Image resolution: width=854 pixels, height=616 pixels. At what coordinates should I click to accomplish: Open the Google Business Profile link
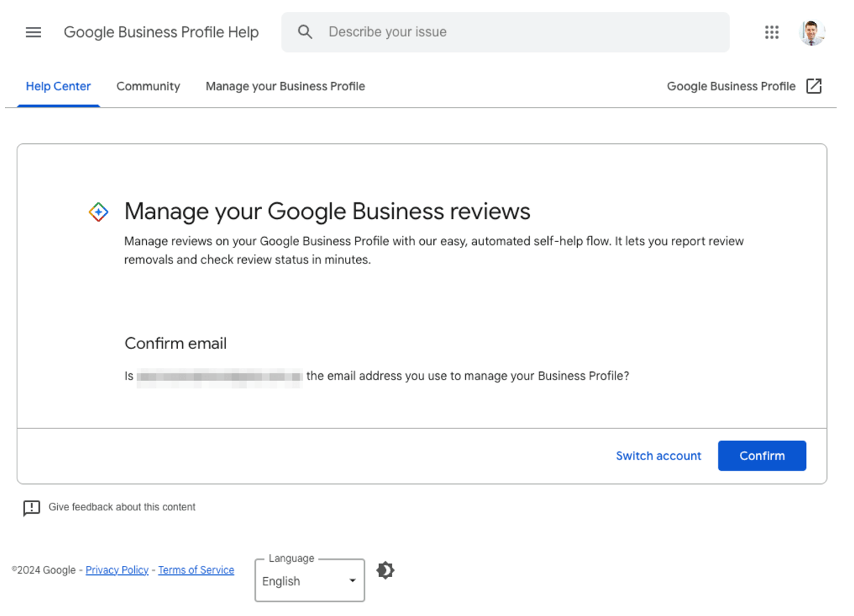(x=731, y=86)
